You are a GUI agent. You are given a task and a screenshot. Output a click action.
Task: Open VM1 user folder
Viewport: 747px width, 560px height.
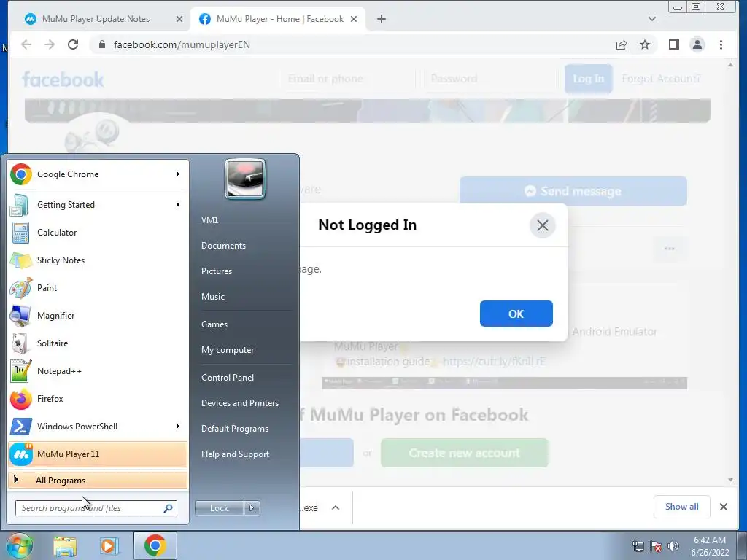tap(209, 220)
